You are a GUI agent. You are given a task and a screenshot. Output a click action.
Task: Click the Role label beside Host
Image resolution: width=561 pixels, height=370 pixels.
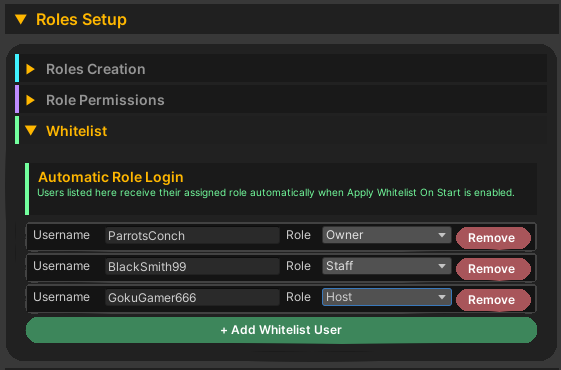(x=298, y=297)
